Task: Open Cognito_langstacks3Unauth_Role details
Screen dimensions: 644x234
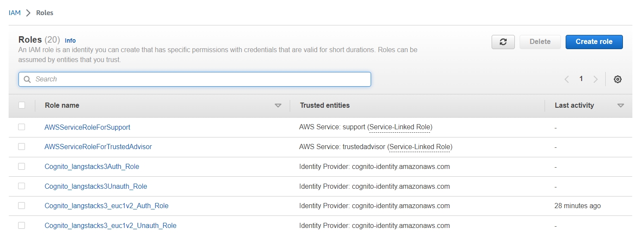Action: pos(96,187)
